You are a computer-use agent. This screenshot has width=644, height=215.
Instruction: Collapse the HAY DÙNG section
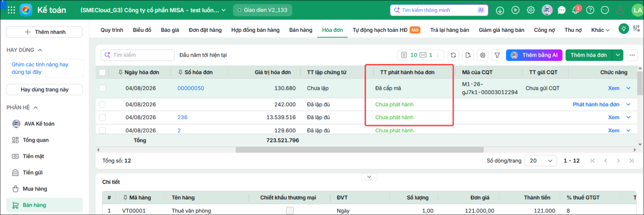[40, 50]
